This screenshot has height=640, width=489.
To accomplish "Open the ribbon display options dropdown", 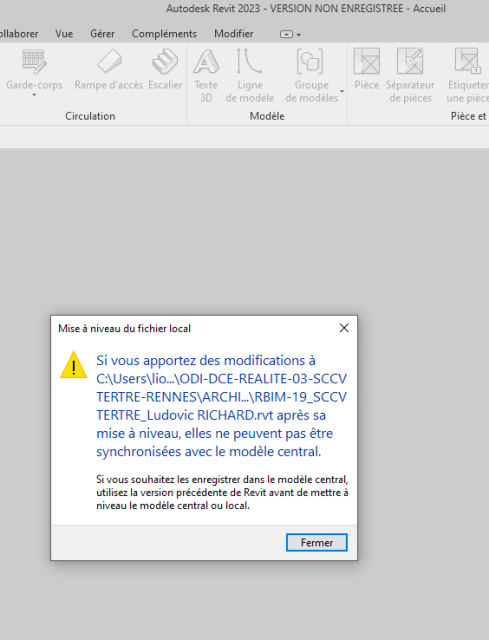I will (x=291, y=34).
